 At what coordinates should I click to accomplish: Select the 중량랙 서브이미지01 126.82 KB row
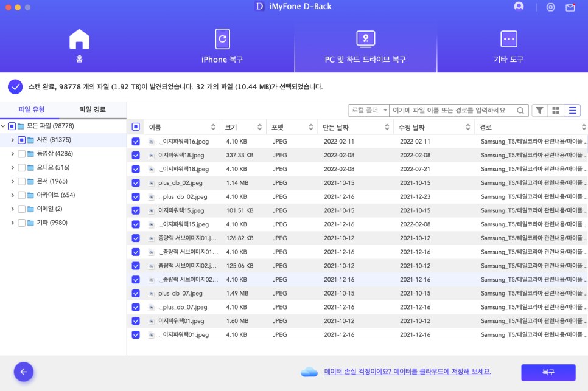(357, 238)
